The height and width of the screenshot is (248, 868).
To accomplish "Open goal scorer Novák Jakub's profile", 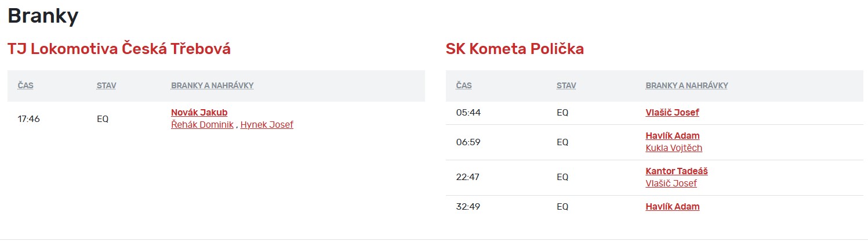I will (x=199, y=113).
